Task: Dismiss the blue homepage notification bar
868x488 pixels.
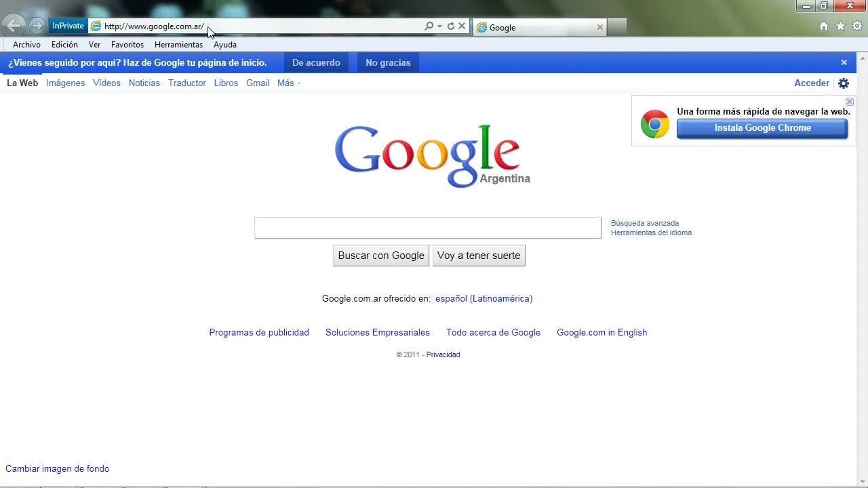Action: coord(844,62)
